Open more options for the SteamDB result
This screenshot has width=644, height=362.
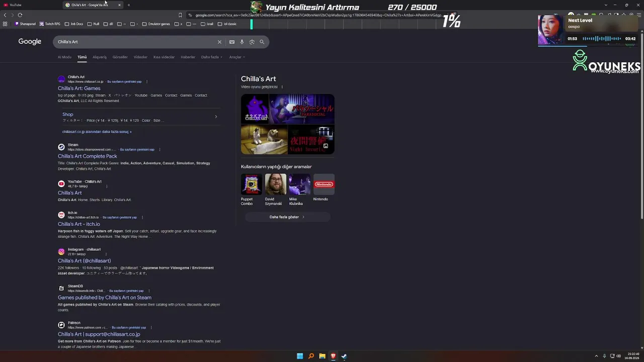tap(149, 291)
